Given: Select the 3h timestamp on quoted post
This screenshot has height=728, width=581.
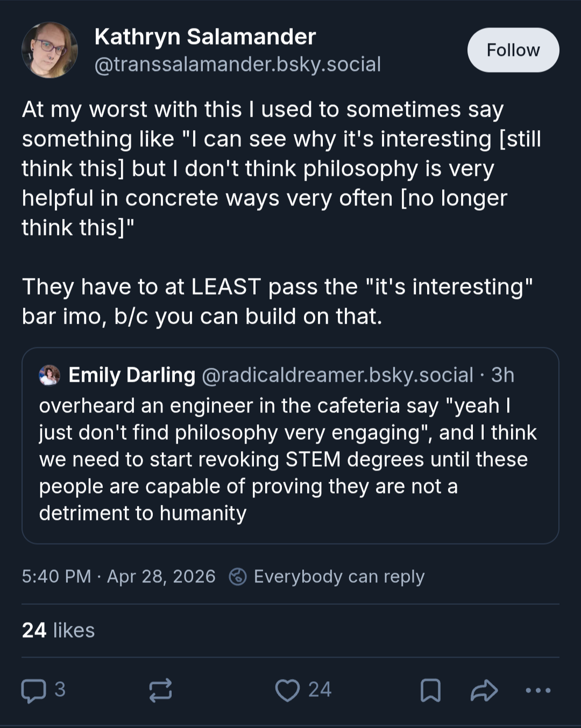Looking at the screenshot, I should [x=502, y=375].
